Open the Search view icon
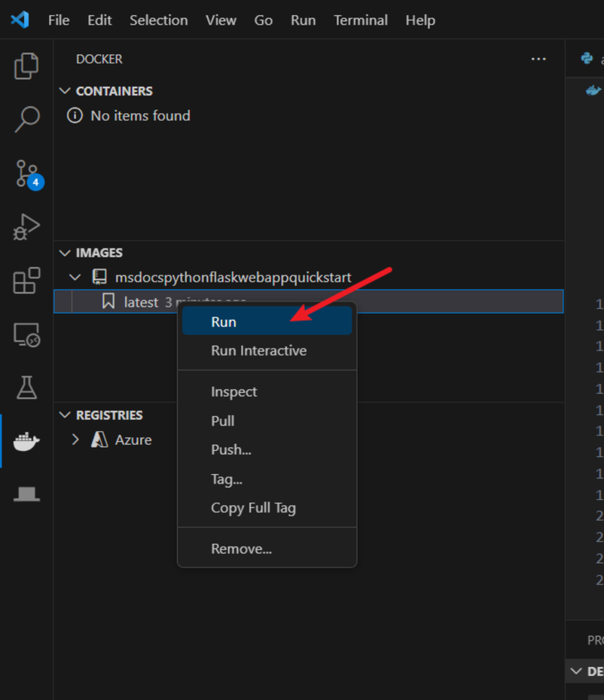This screenshot has height=700, width=604. 26,119
